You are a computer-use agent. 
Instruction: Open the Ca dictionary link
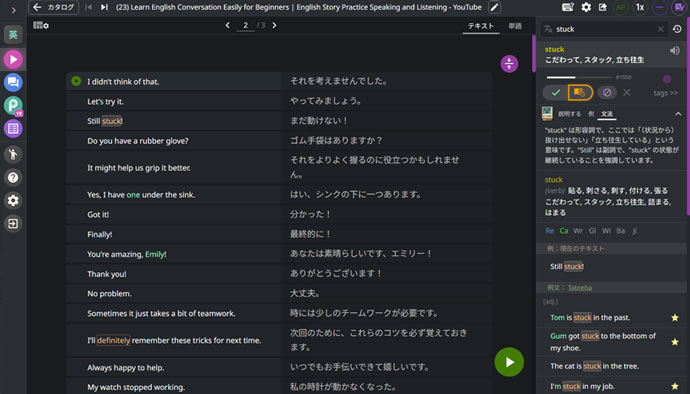tap(564, 231)
